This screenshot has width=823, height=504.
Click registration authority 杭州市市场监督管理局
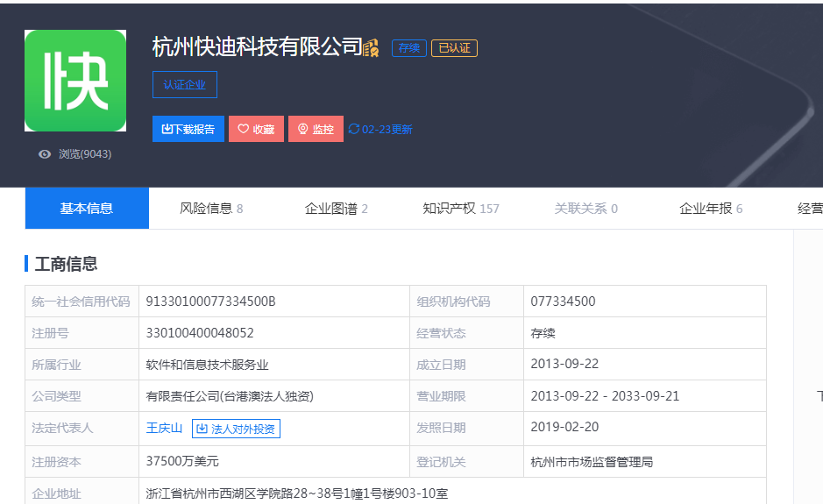[592, 462]
